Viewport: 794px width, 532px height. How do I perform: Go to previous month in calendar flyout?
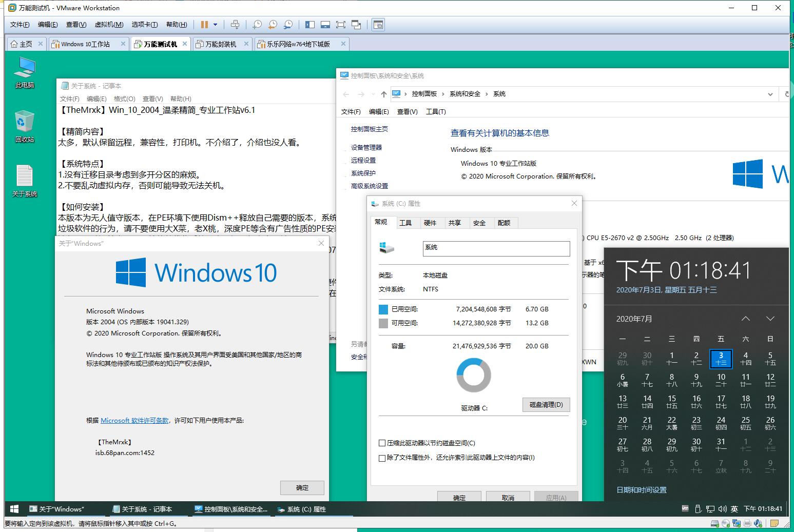pyautogui.click(x=746, y=319)
